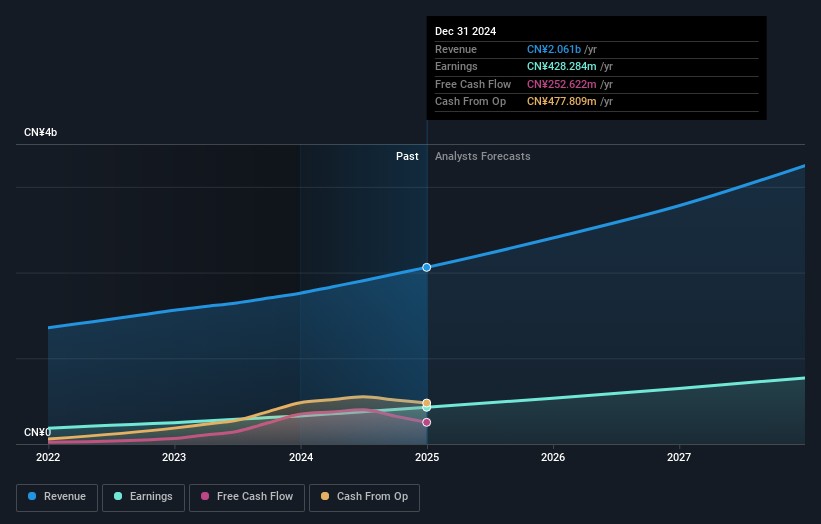Hide the Earnings series via legend label

pyautogui.click(x=151, y=497)
